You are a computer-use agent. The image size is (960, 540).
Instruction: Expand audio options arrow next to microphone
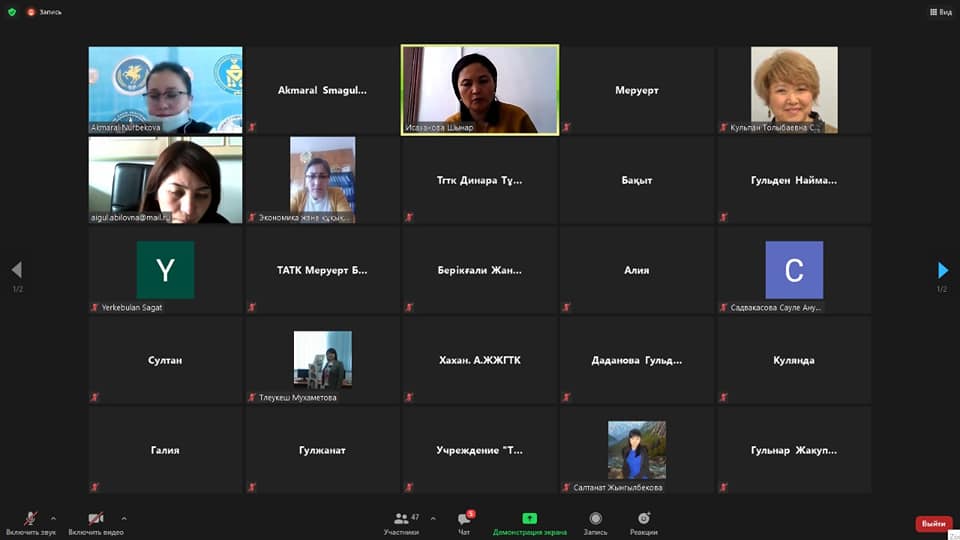[x=53, y=518]
